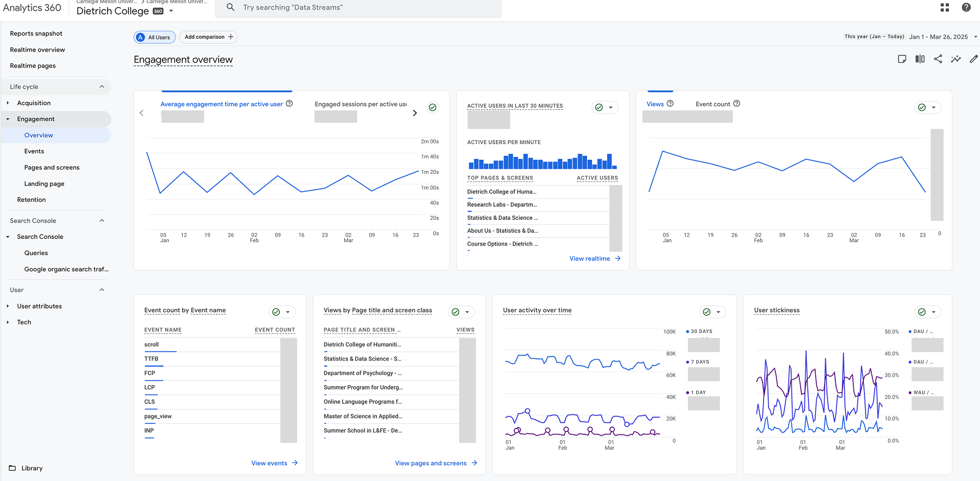Viewport: 980px width, 481px height.
Task: Click the Event count help icon
Action: click(737, 104)
